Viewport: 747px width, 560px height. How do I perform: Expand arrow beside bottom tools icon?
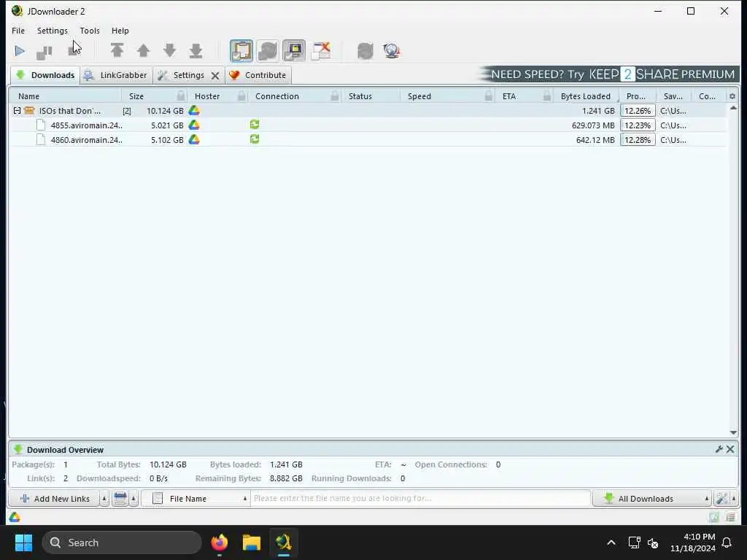point(734,499)
